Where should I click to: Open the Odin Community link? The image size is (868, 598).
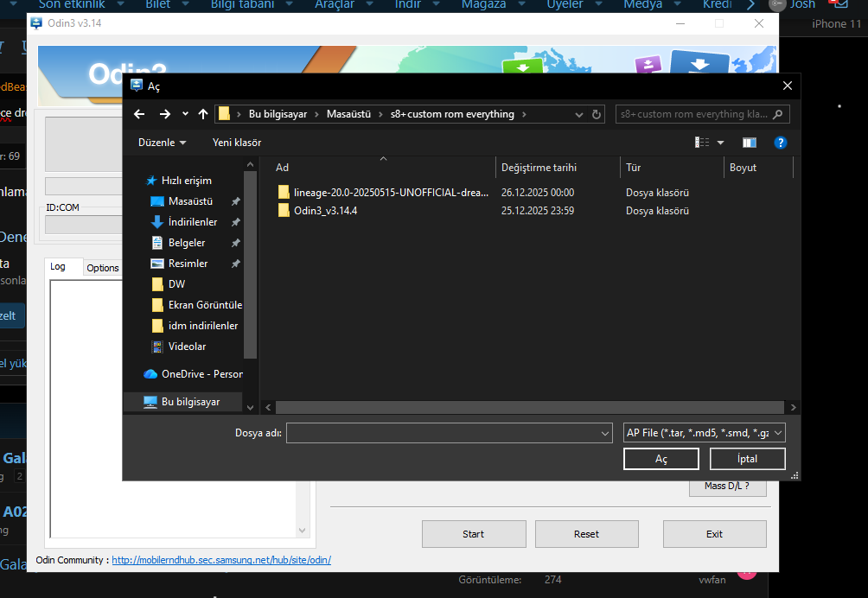[x=221, y=560]
